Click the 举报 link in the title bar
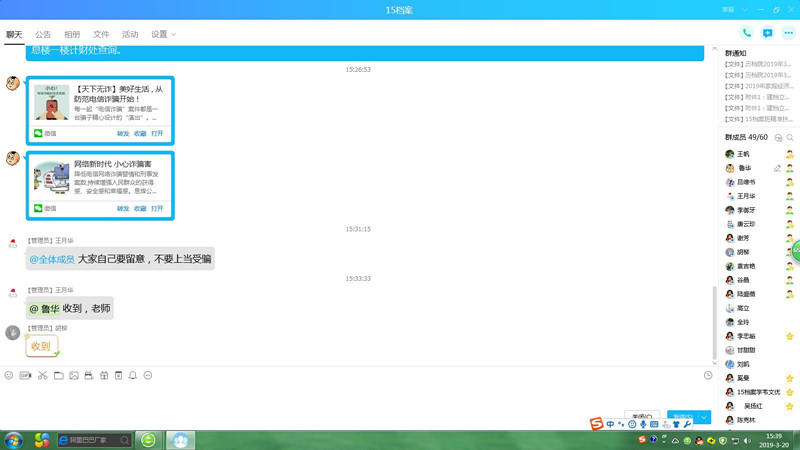Viewport: 800px width, 450px height. click(x=728, y=10)
